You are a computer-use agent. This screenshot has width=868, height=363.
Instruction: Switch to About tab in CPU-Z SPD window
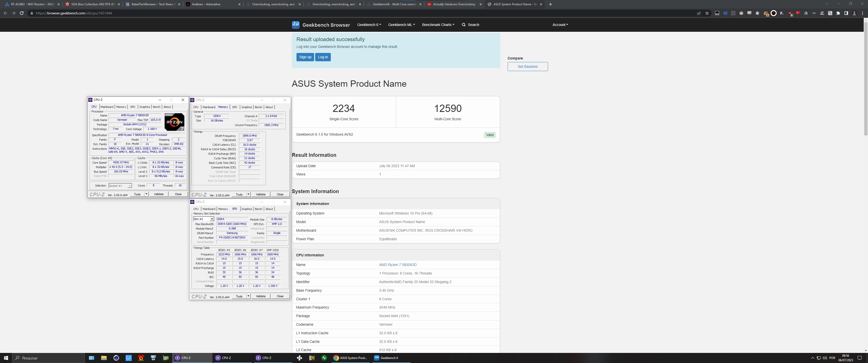pyautogui.click(x=269, y=209)
